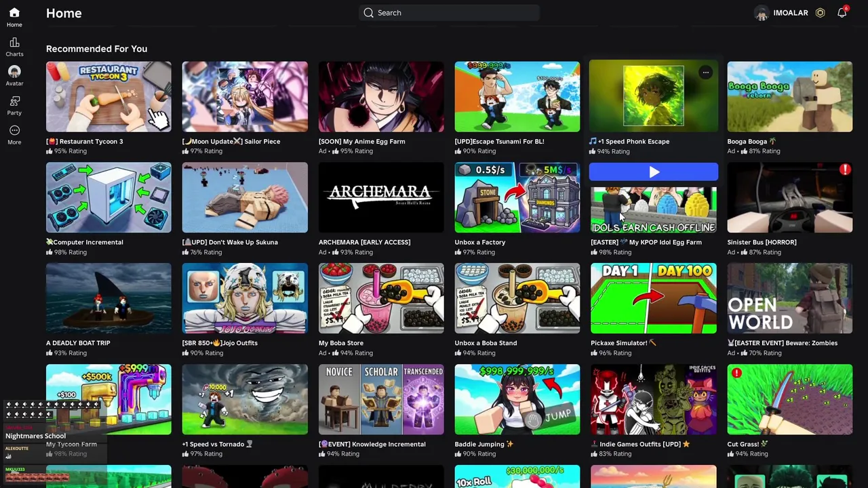Open three-dot menu on Speed Phonk Escape
The height and width of the screenshot is (488, 868).
705,73
